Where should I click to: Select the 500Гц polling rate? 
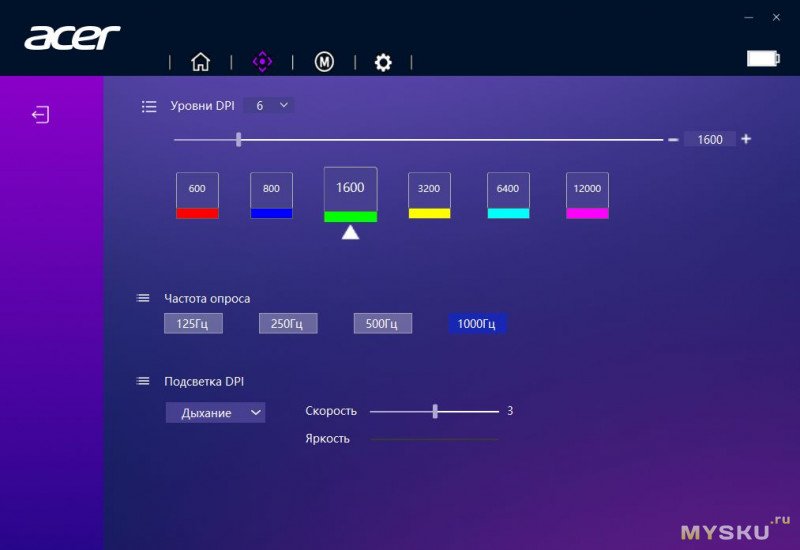(x=382, y=323)
